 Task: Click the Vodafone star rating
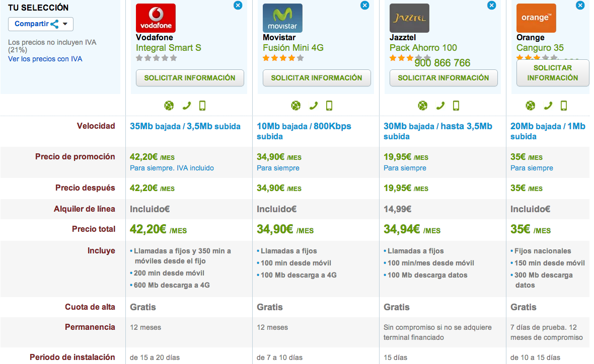tap(157, 58)
